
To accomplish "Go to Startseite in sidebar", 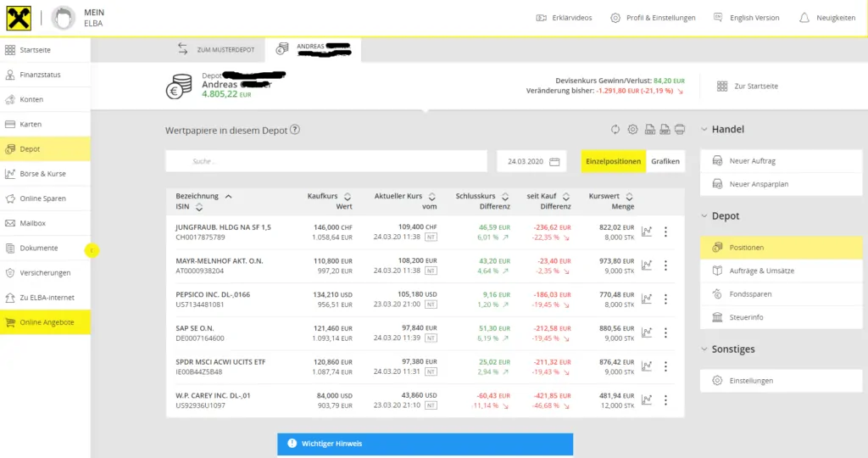I will coord(46,50).
